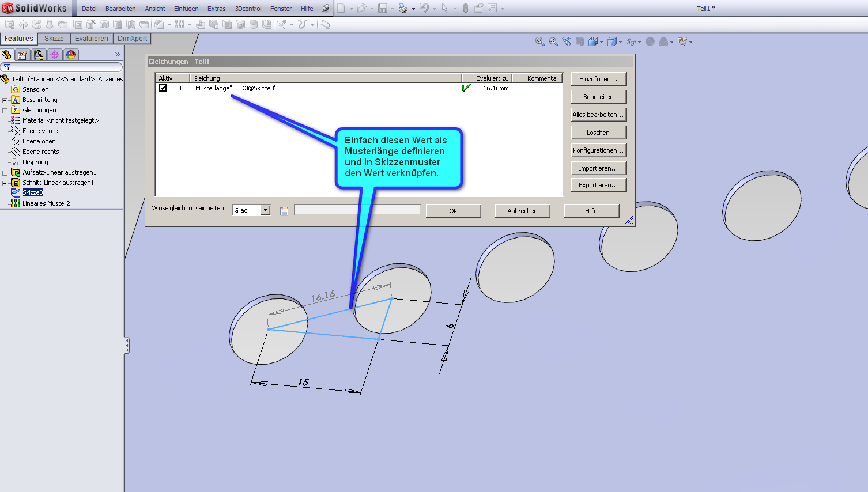Click the Exportieren... button
868x492 pixels.
coord(598,185)
